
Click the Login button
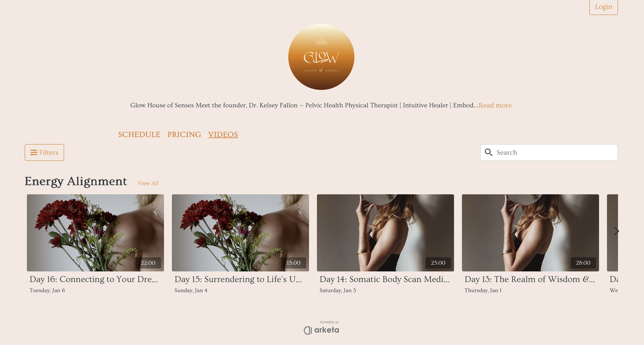(603, 7)
